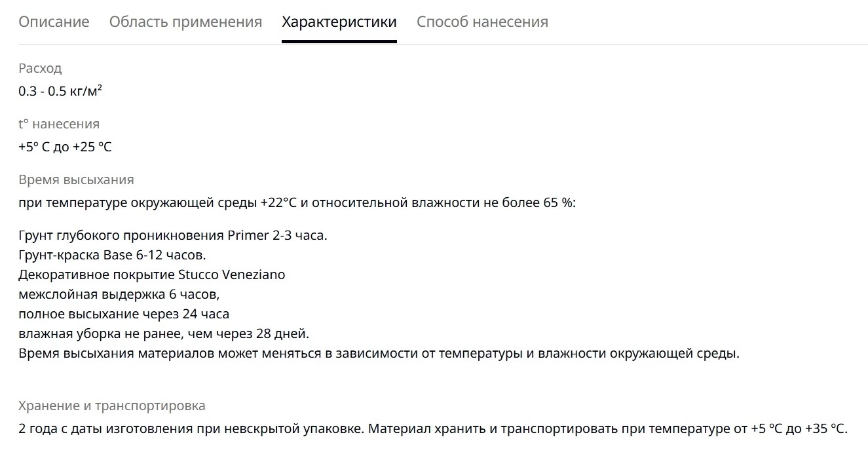Go to the Способ нанесения tab

point(482,22)
